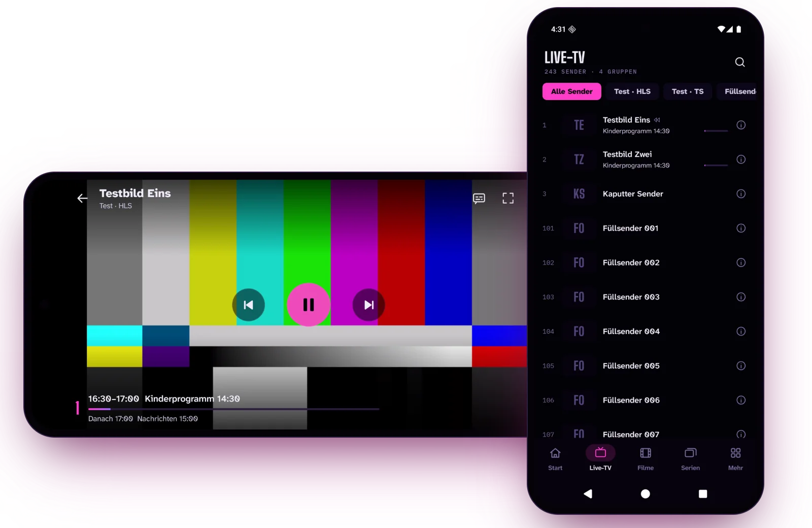Open info for Füllsender 002

point(741,263)
